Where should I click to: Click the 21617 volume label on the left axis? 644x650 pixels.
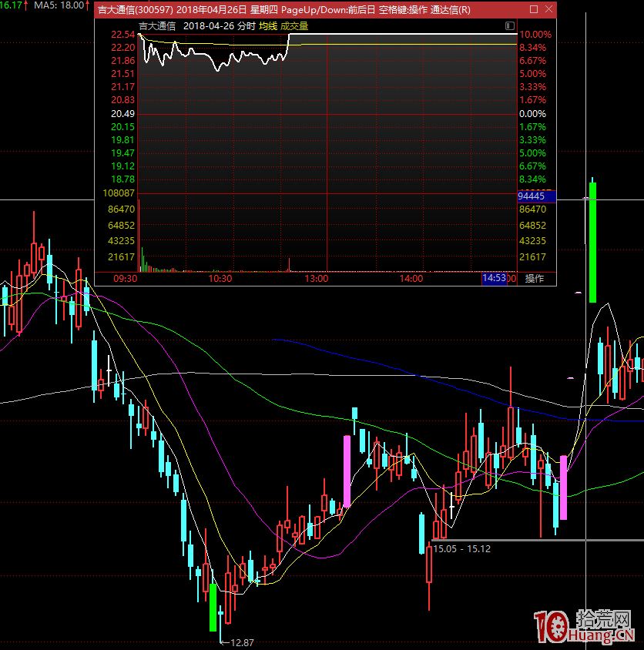[121, 257]
